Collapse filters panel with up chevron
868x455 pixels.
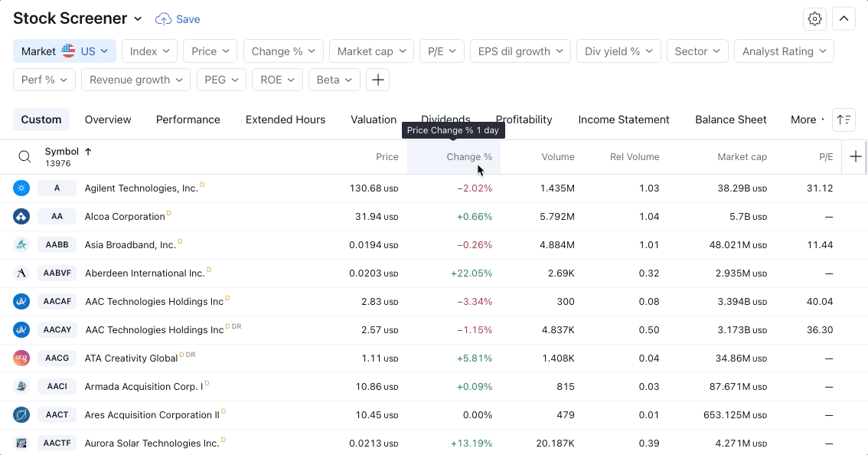(844, 19)
